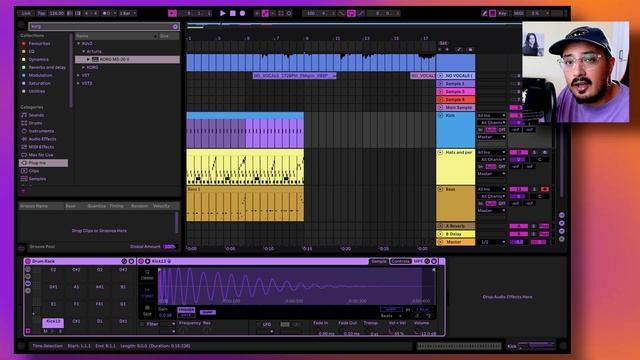The width and height of the screenshot is (640, 360).
Task: Select the B Delay return track
Action: coord(456,234)
